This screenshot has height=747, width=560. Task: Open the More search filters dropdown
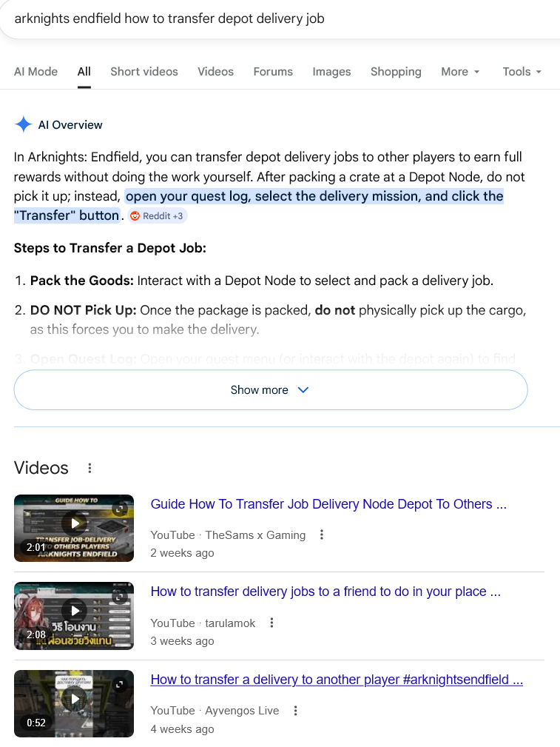[x=460, y=72]
